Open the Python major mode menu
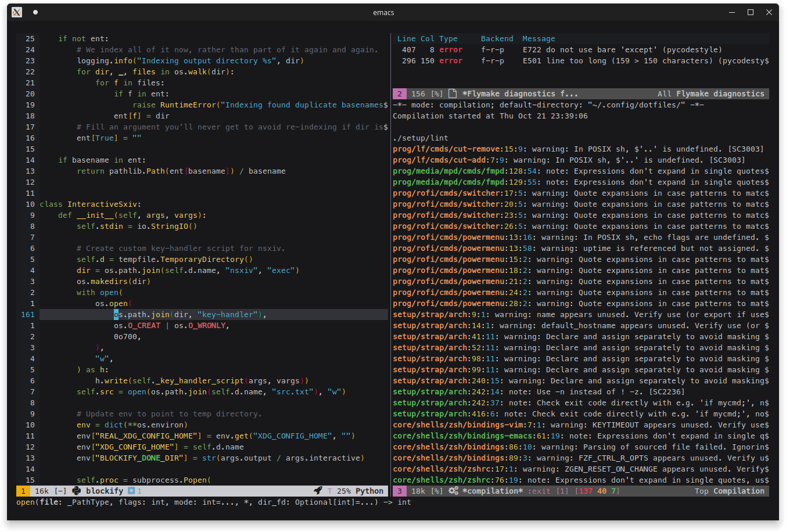The image size is (786, 532). (x=369, y=491)
